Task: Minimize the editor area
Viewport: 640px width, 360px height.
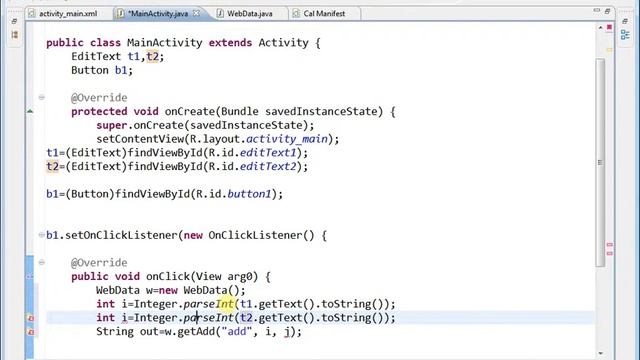Action: click(x=596, y=11)
